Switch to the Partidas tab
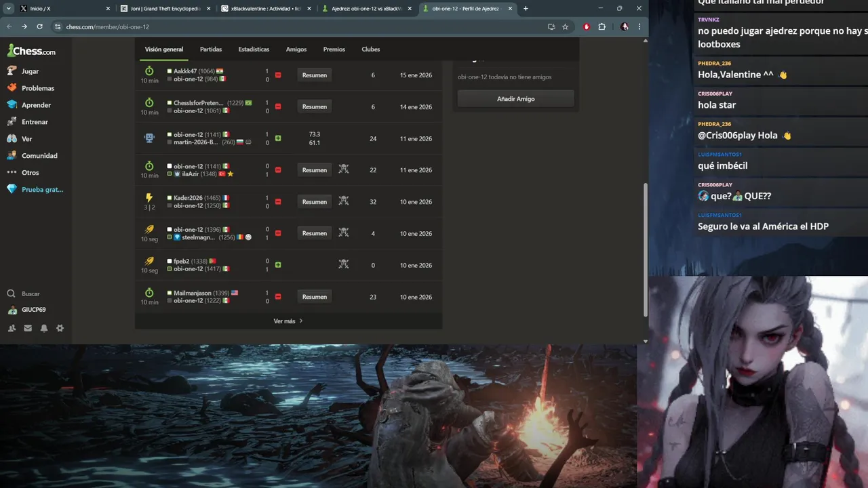 (x=211, y=49)
